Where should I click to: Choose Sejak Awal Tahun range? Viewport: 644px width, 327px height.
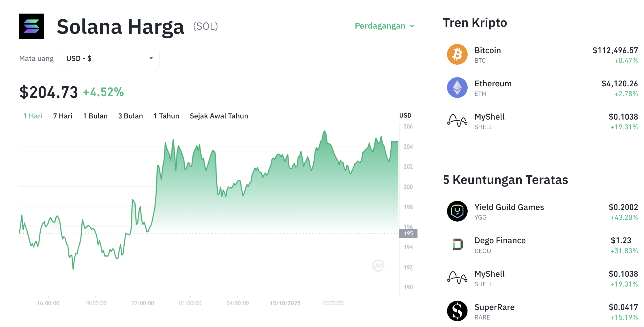[x=219, y=116]
